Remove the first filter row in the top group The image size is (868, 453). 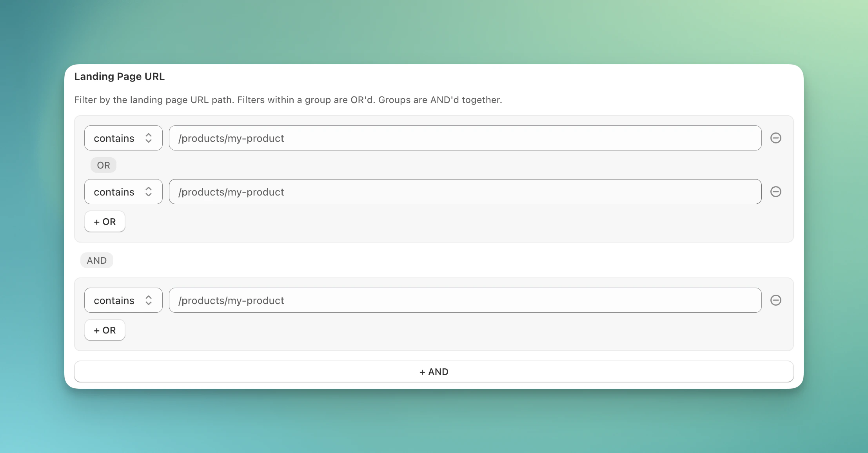tap(775, 138)
